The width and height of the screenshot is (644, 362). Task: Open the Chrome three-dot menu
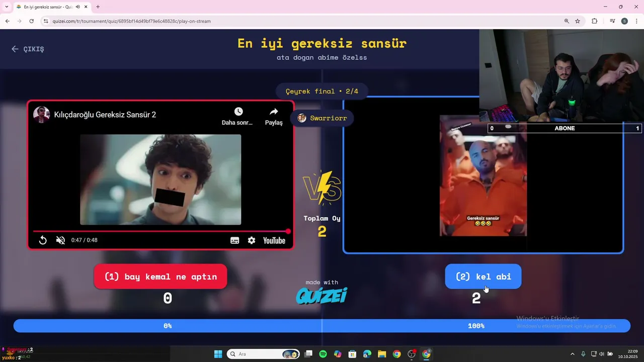[x=636, y=21]
